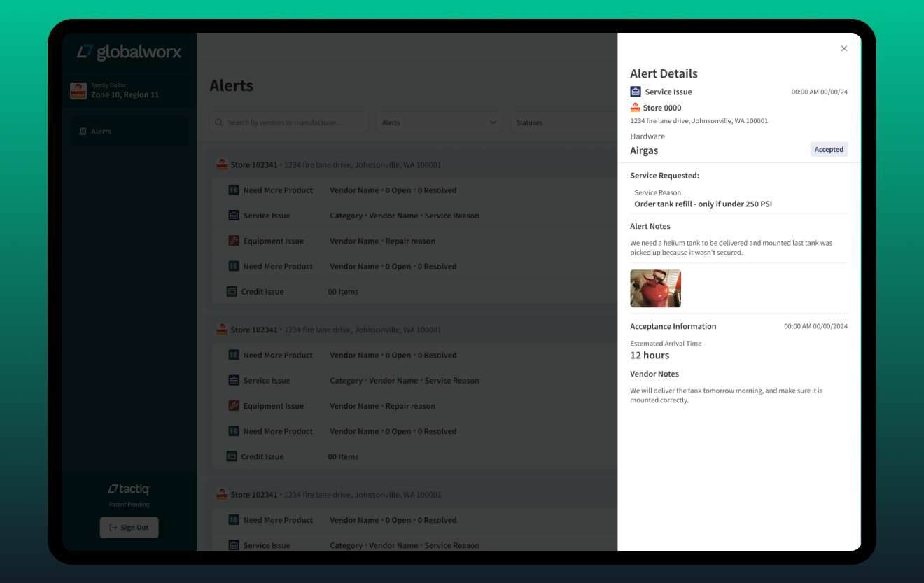Click the search magnifier icon

tap(220, 122)
